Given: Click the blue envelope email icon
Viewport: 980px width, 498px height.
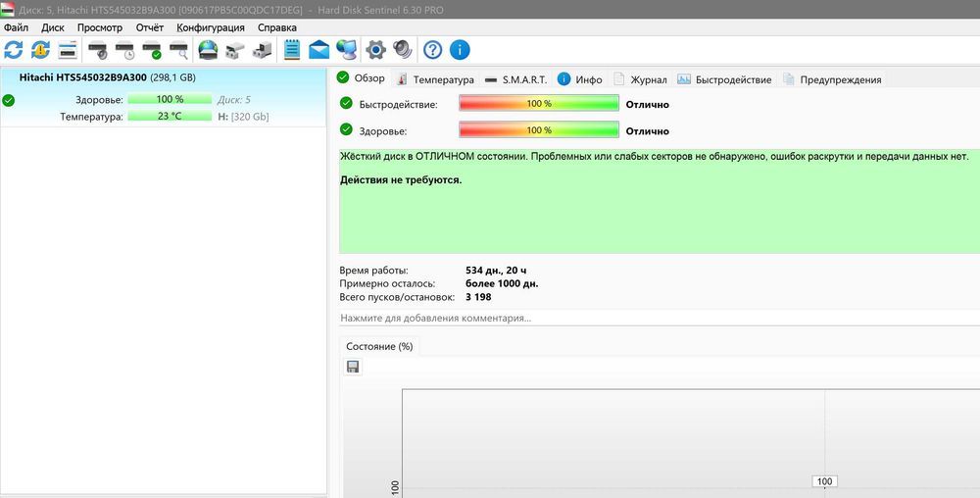Looking at the screenshot, I should coord(319,50).
